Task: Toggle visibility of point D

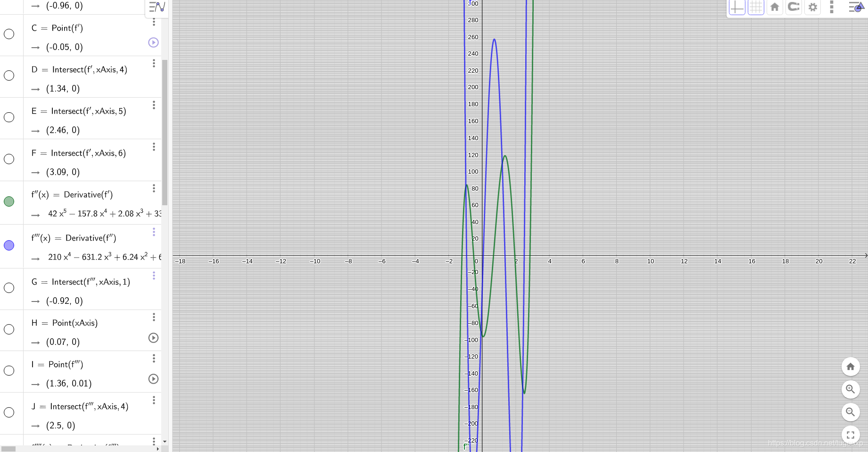Action: [x=9, y=75]
